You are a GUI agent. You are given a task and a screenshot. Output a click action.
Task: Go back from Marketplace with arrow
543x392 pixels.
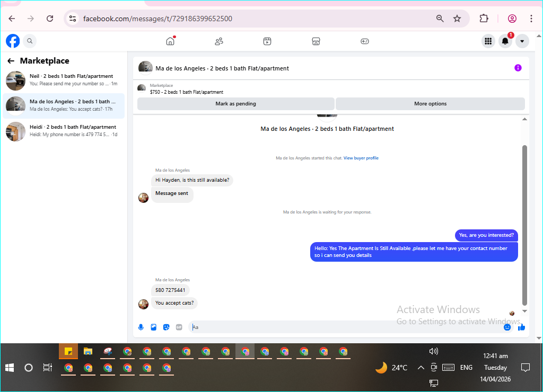tap(11, 61)
